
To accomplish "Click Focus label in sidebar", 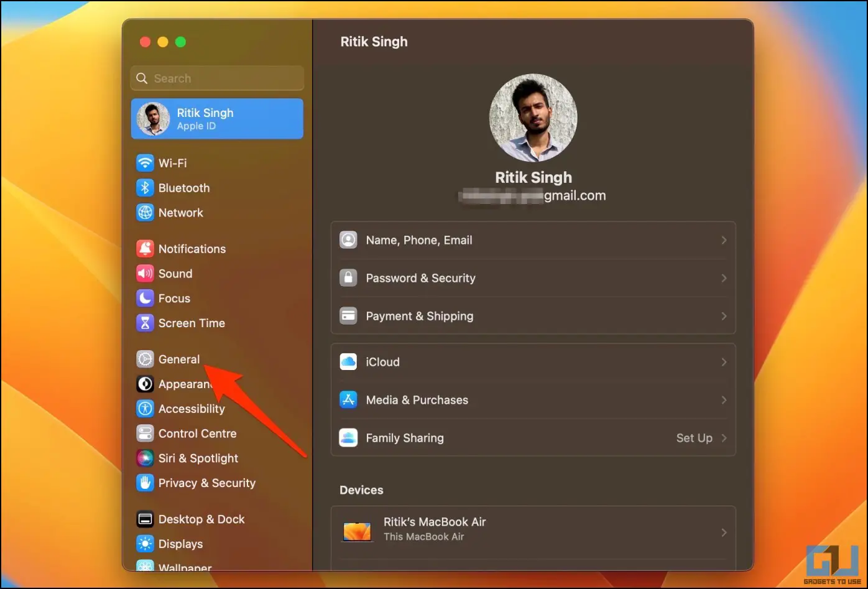I will (x=174, y=299).
